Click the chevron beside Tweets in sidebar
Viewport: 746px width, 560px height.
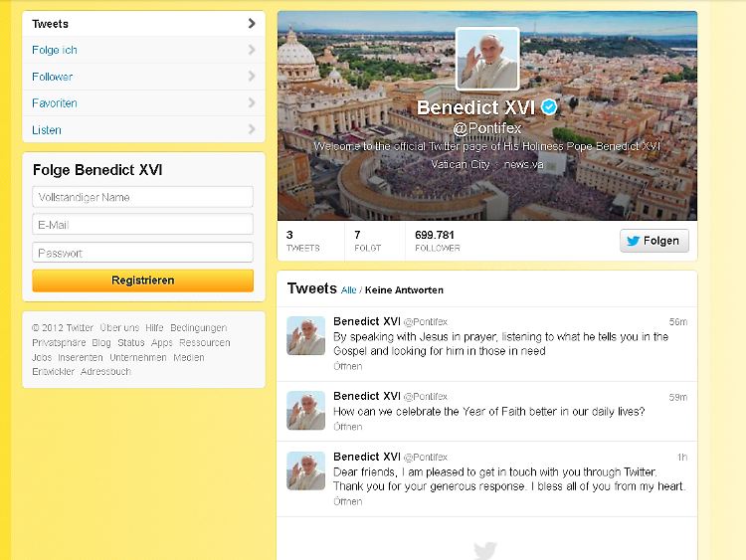point(252,23)
